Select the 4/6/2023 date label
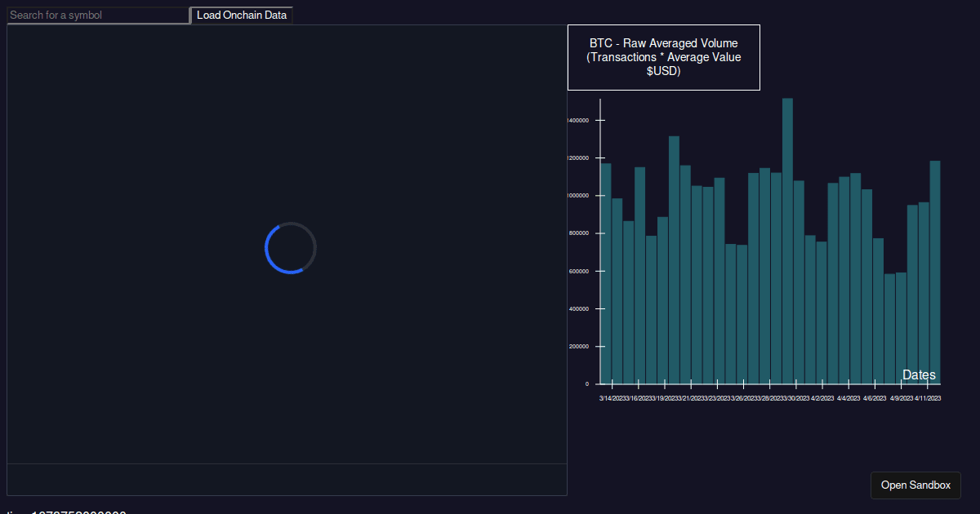Image resolution: width=980 pixels, height=514 pixels. 875,398
